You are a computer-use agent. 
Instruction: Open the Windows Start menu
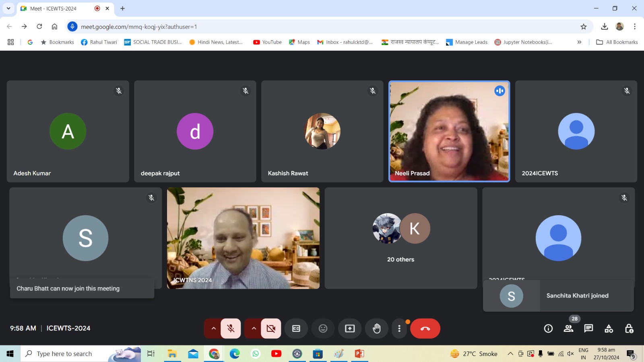pos(10,354)
